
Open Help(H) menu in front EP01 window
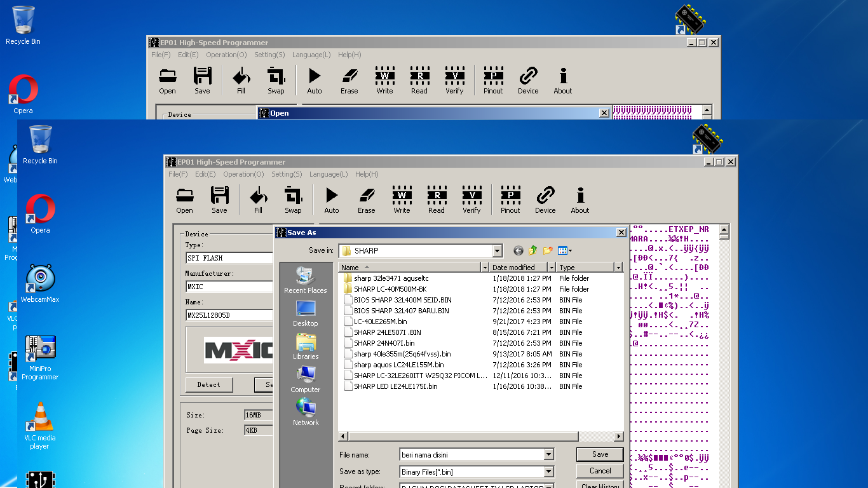click(x=367, y=174)
